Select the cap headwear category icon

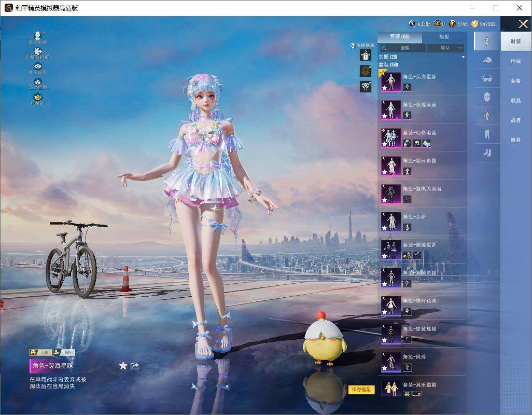point(487,60)
